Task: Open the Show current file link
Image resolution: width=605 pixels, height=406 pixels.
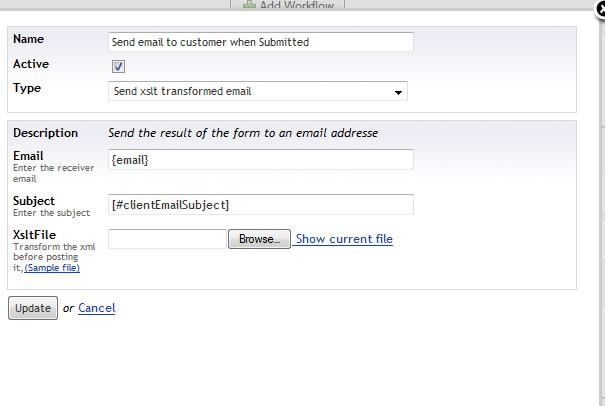Action: 344,239
